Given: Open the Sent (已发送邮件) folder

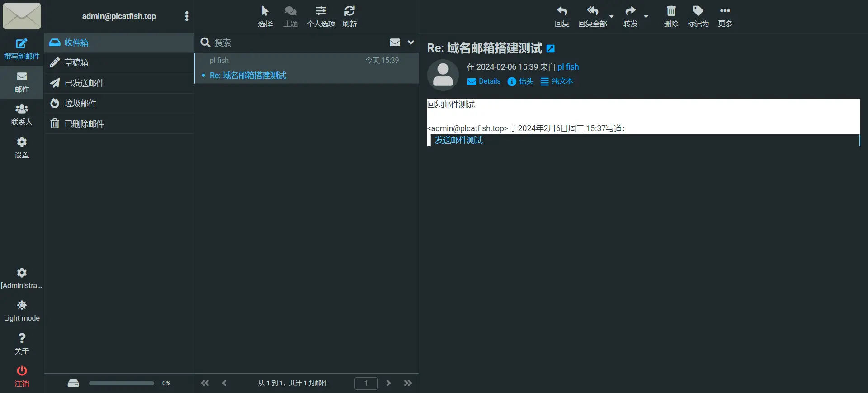Looking at the screenshot, I should coord(119,83).
